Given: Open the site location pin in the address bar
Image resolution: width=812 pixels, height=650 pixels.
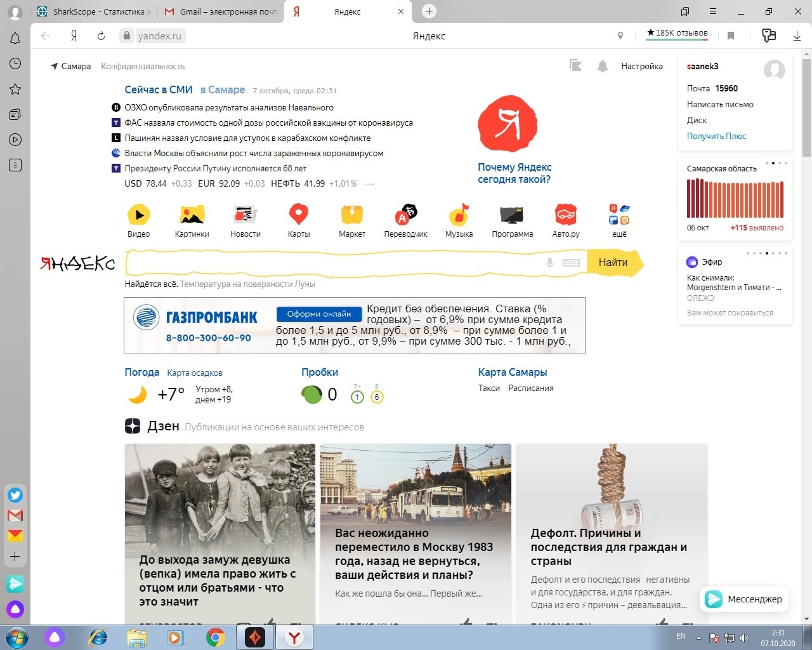Looking at the screenshot, I should [620, 36].
